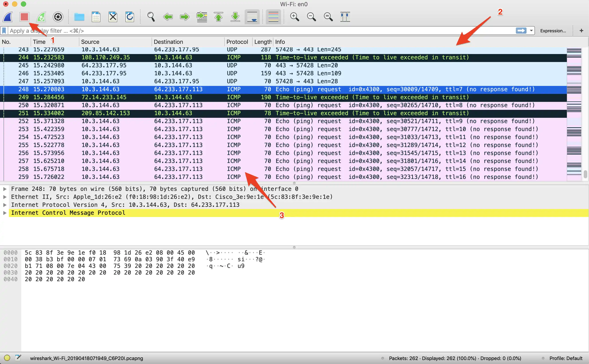Open recent display filter dropdown
Screen dimensions: 589x364
[x=531, y=31]
